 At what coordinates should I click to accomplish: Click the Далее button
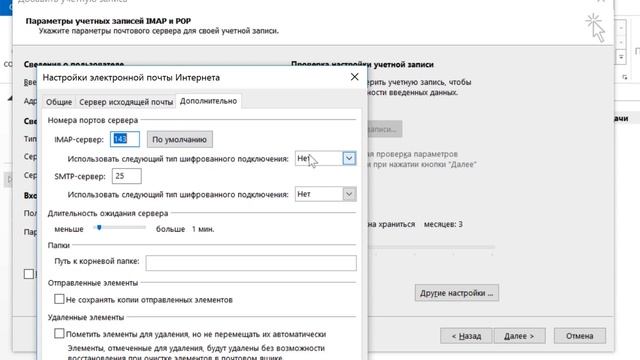pos(519,336)
